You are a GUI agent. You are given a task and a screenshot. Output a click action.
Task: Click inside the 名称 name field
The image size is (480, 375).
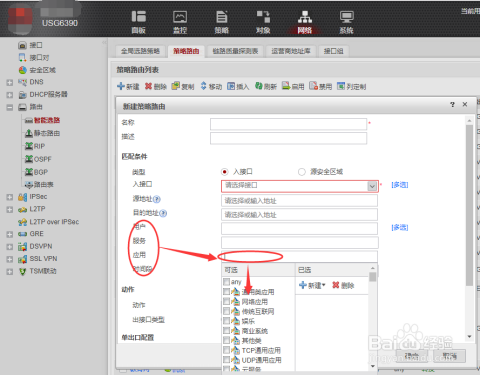[288, 124]
